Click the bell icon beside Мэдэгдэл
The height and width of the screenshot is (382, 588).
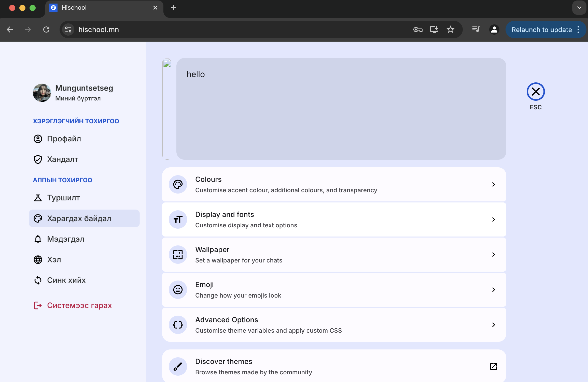[38, 239]
